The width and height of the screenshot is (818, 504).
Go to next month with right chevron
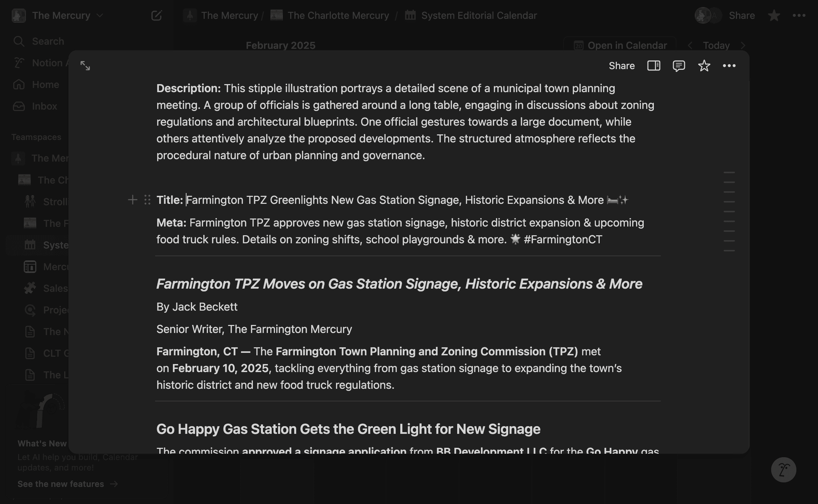click(x=743, y=45)
